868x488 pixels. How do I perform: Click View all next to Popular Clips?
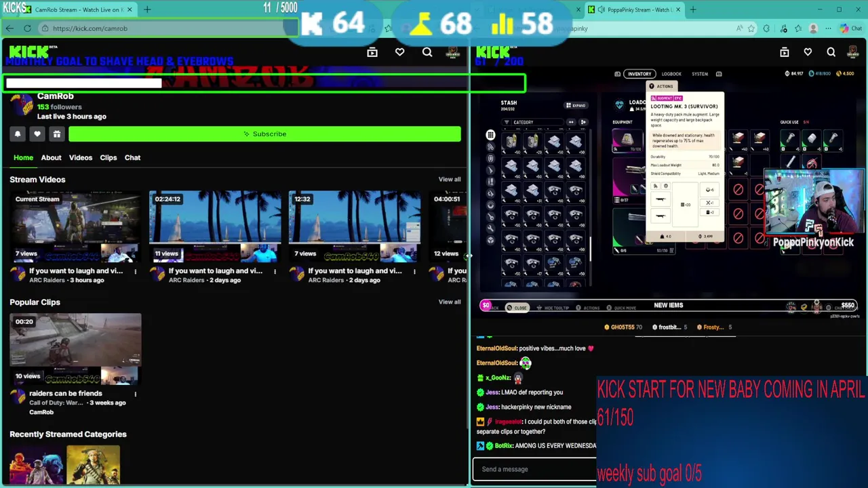pyautogui.click(x=449, y=302)
